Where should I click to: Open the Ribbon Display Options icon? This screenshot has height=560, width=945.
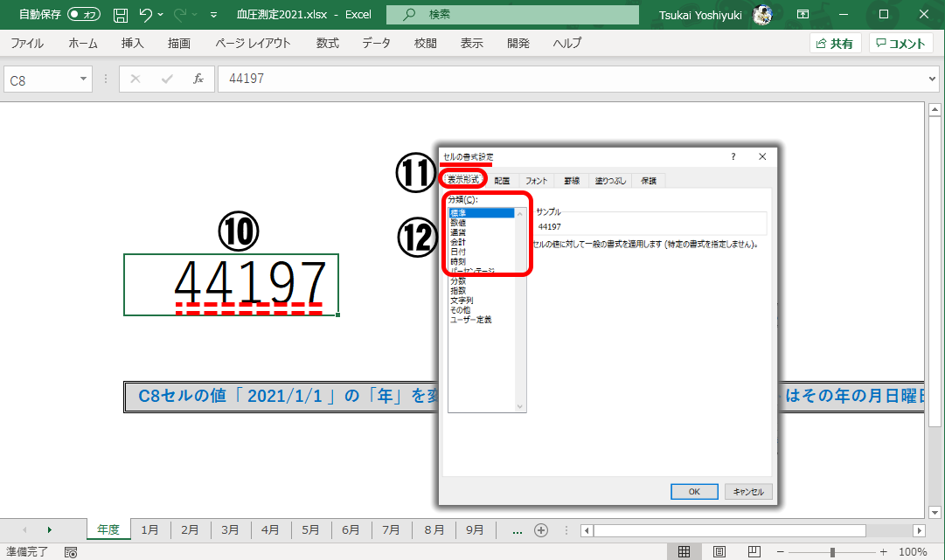(x=803, y=14)
